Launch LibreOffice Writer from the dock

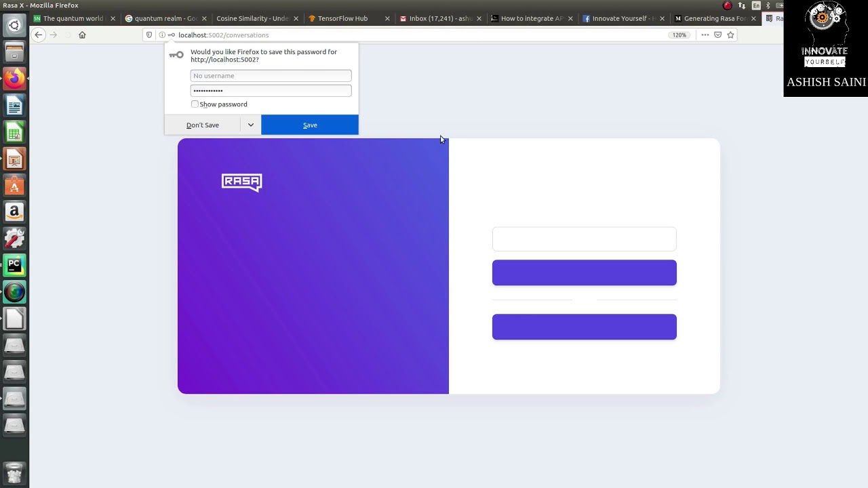tap(14, 105)
